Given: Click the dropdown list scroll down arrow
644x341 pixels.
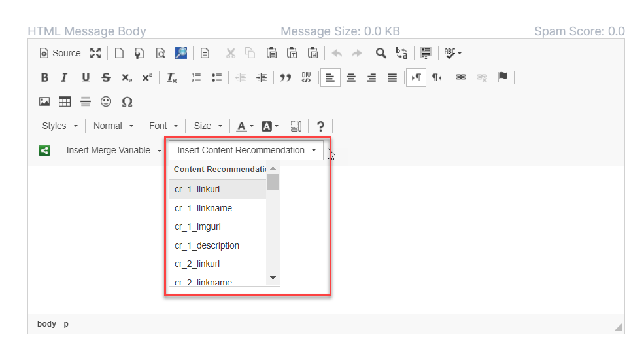Looking at the screenshot, I should (x=273, y=278).
